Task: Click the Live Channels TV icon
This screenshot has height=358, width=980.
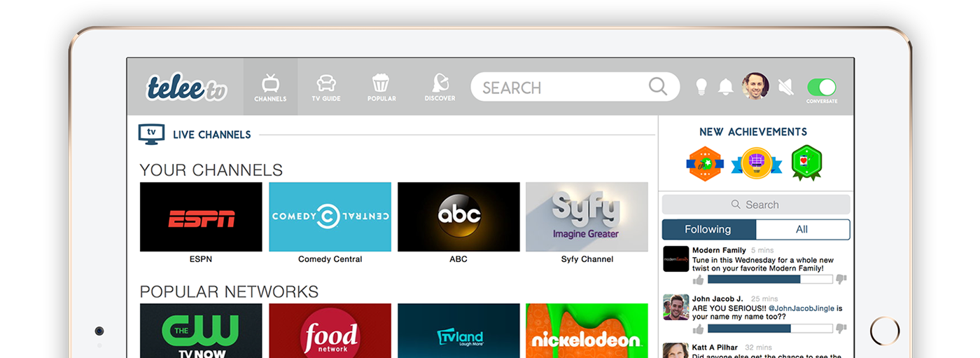Action: (151, 134)
